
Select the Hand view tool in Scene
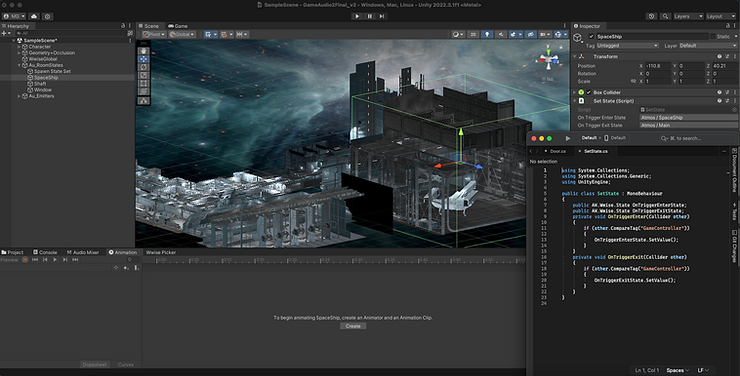144,50
